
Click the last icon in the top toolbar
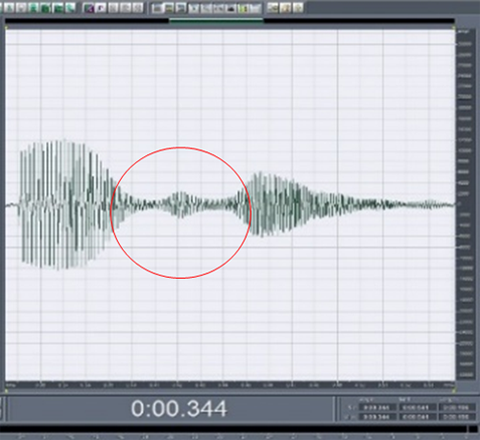click(298, 8)
